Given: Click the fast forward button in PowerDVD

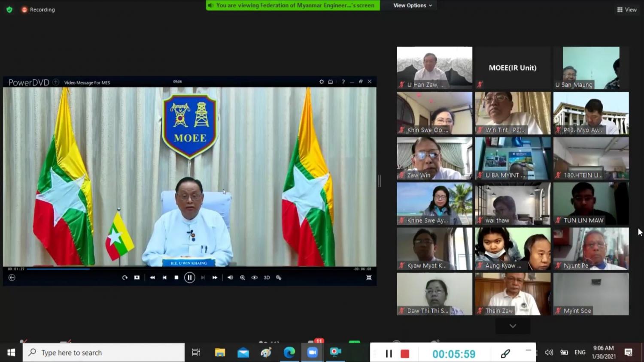Looking at the screenshot, I should point(215,278).
